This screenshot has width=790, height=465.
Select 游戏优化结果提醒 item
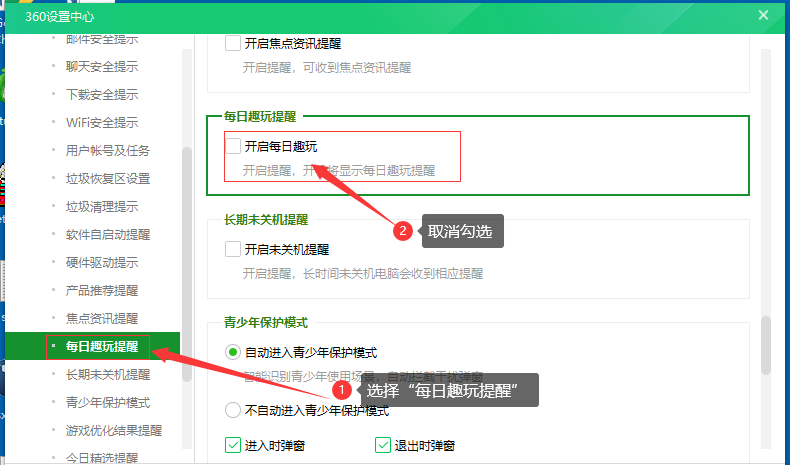114,431
